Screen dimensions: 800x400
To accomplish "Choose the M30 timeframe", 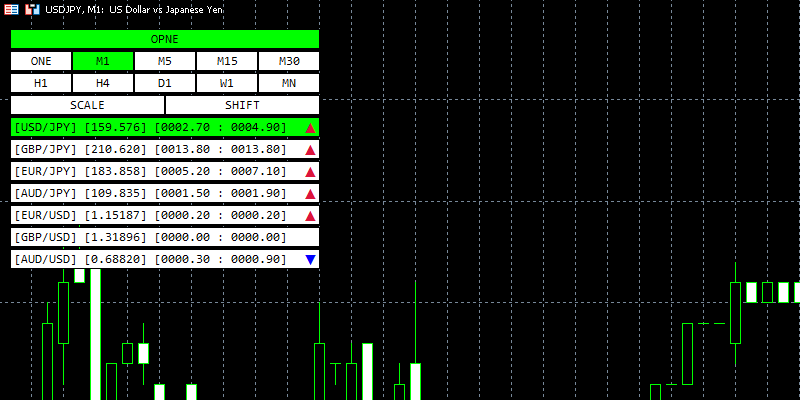I will pos(288,61).
